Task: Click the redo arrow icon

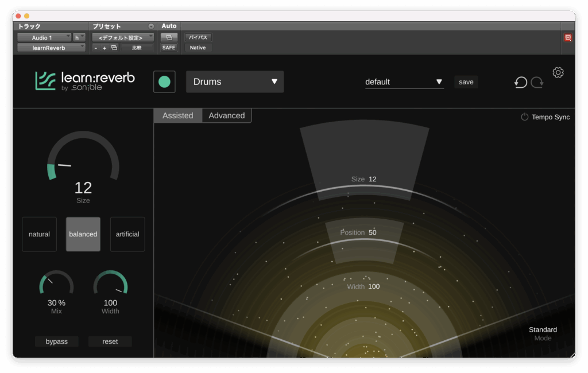Action: click(x=537, y=82)
